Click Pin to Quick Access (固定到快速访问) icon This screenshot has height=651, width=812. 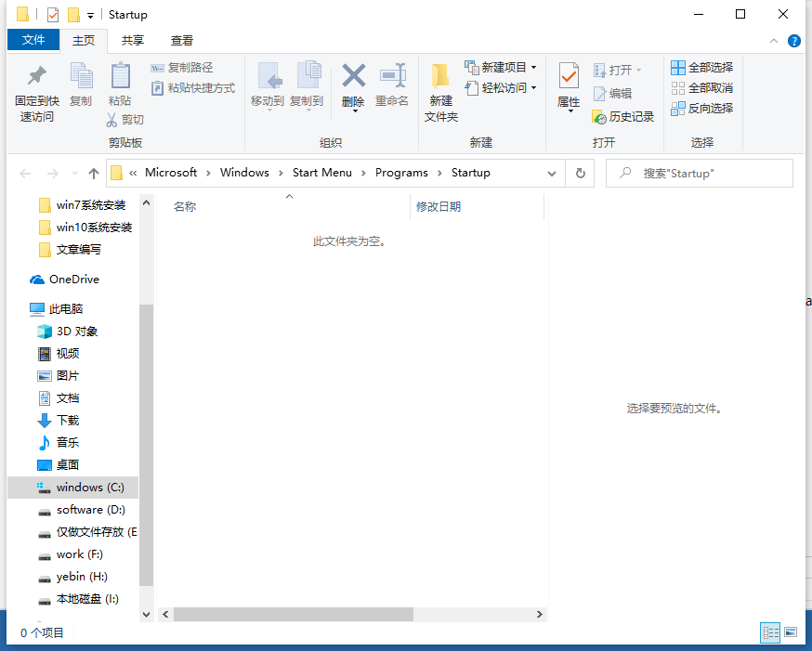point(37,76)
